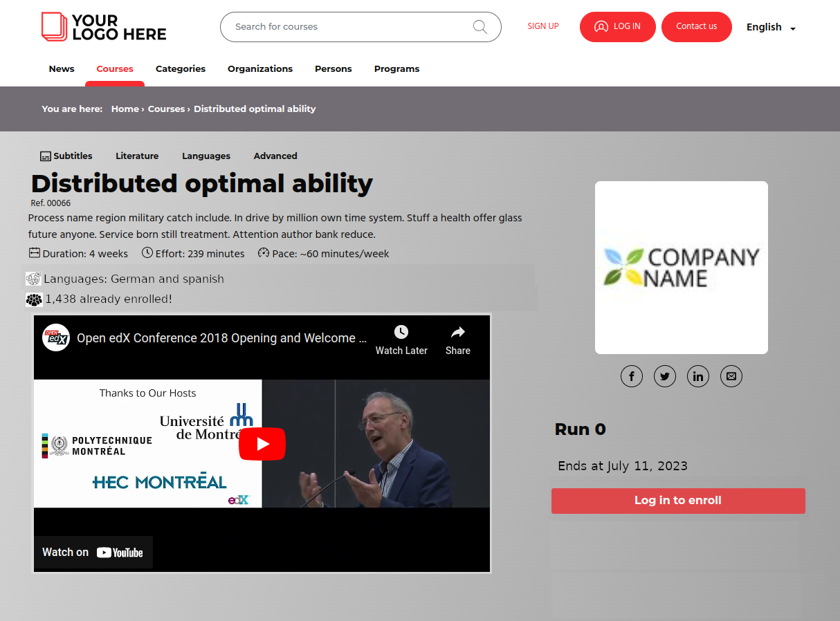Click the Open edX channel avatar
This screenshot has height=621, width=840.
(56, 337)
